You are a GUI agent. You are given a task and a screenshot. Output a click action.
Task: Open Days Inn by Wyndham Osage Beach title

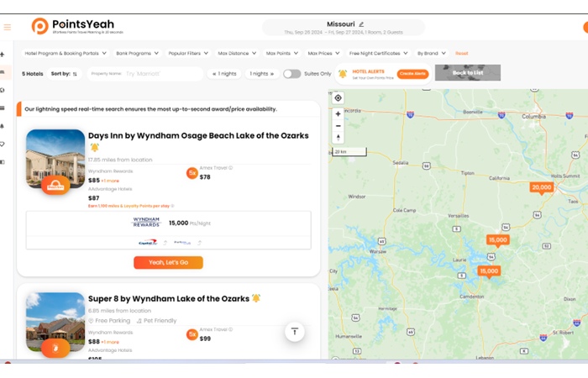(x=198, y=136)
